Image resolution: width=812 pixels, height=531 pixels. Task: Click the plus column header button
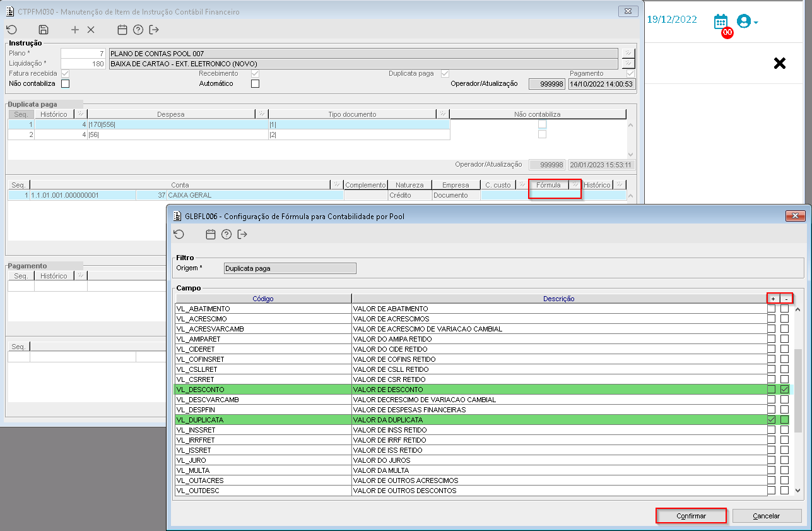tap(774, 299)
